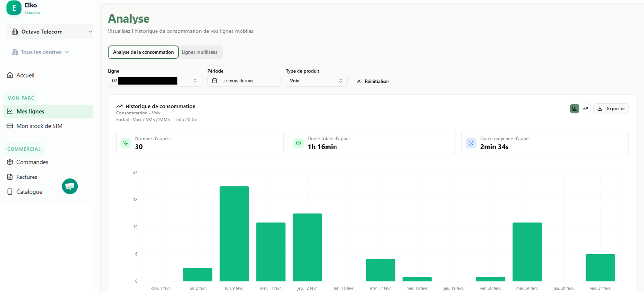Go to Factures in the sidebar
This screenshot has height=292, width=644.
click(27, 177)
